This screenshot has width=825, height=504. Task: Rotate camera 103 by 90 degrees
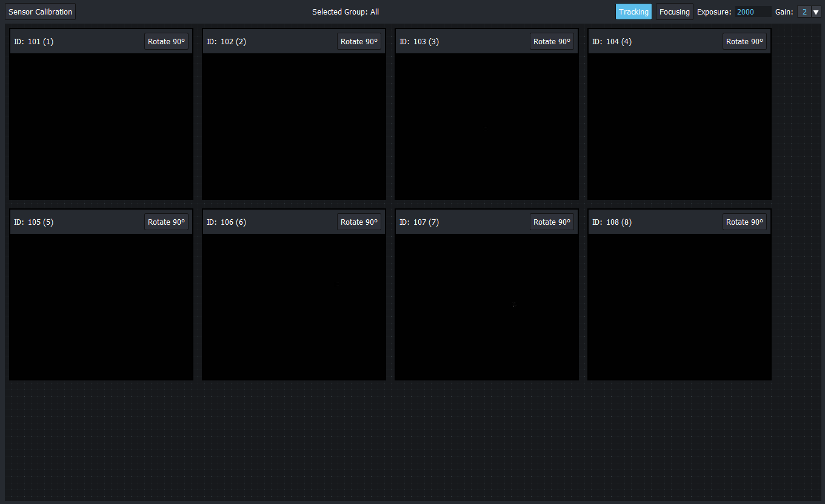click(552, 41)
